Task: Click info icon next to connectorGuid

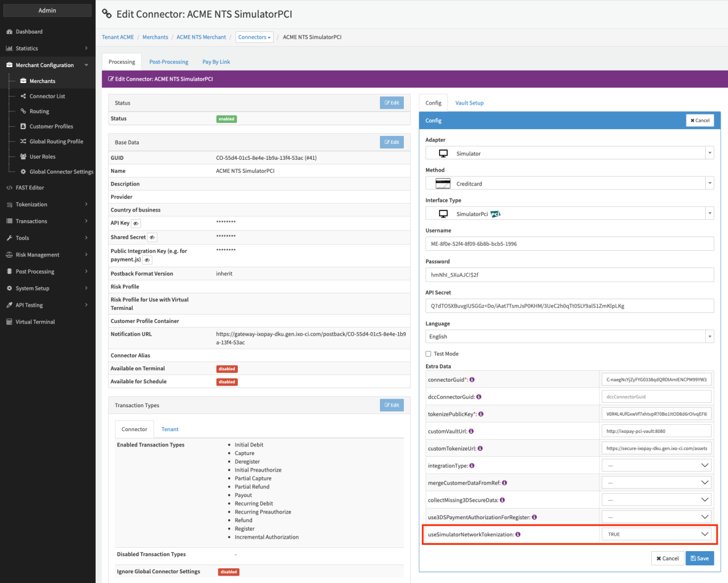Action: click(472, 380)
